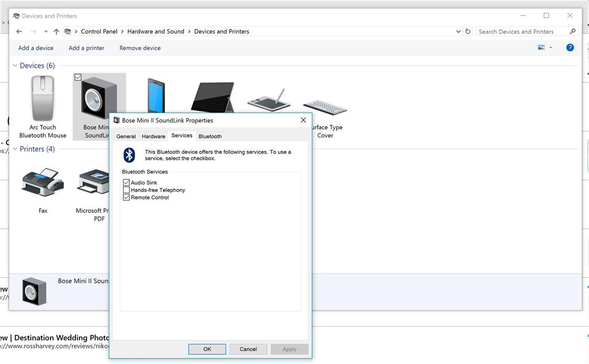The height and width of the screenshot is (364, 589).
Task: Go back with the back arrow
Action: click(19, 32)
